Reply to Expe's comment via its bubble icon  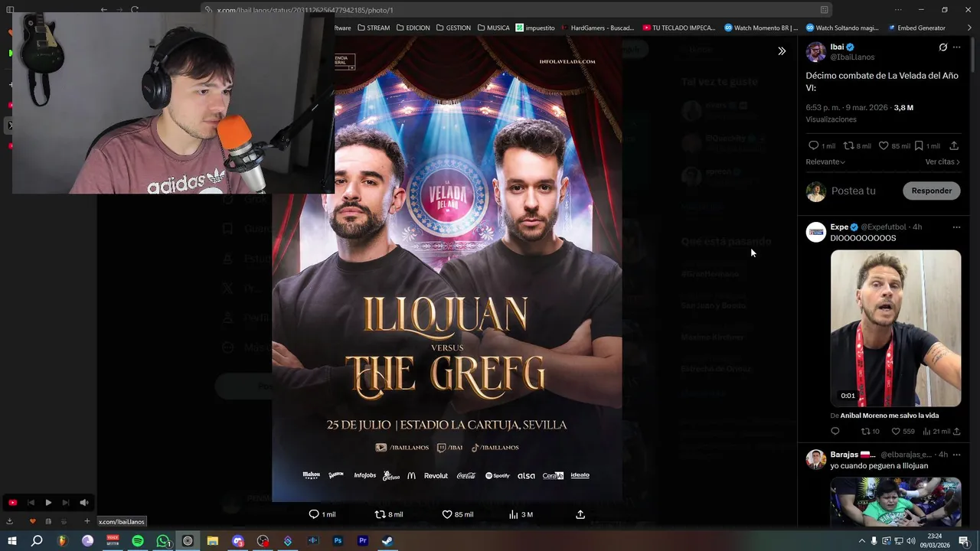[x=835, y=432]
